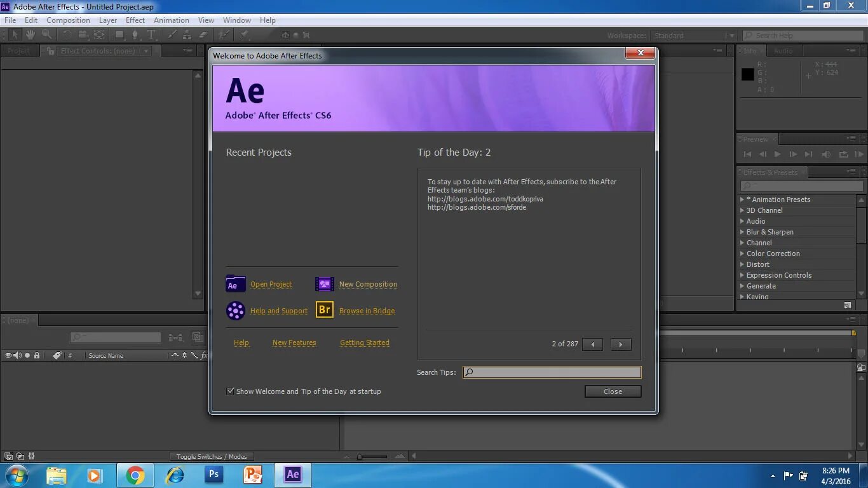The image size is (868, 488).
Task: Select the Roto Brush tool
Action: click(x=224, y=35)
